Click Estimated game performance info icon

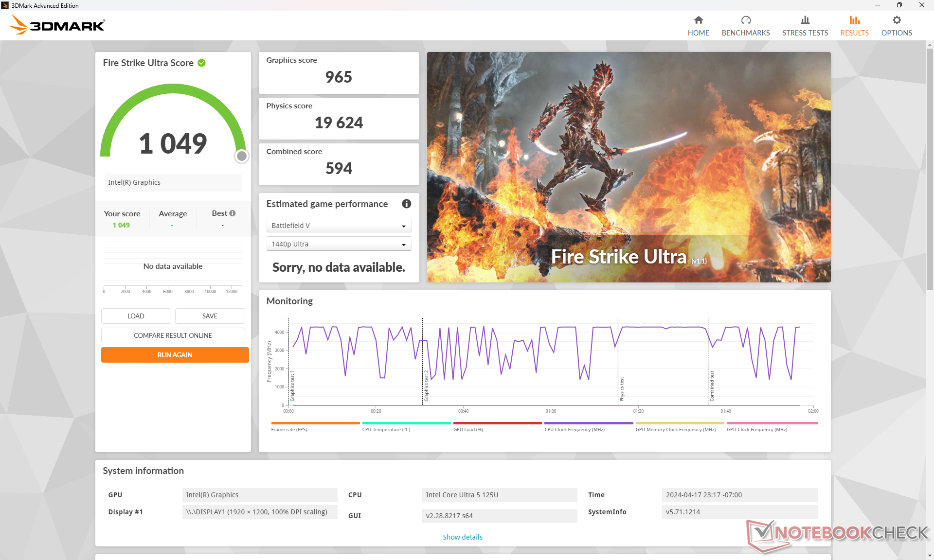pos(406,204)
